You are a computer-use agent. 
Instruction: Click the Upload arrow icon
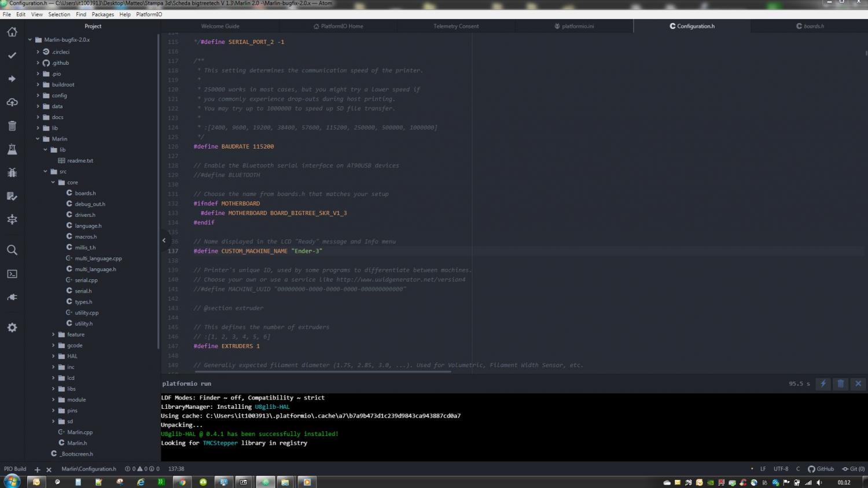coord(12,79)
